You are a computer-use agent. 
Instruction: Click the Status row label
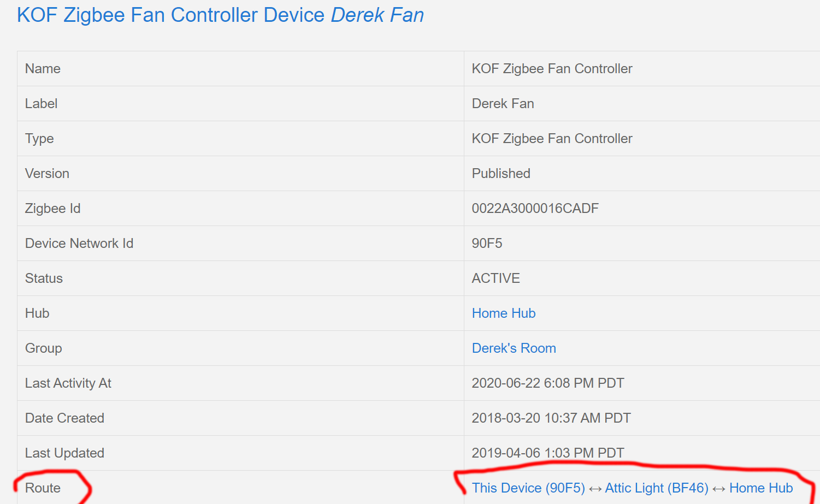[x=44, y=278]
